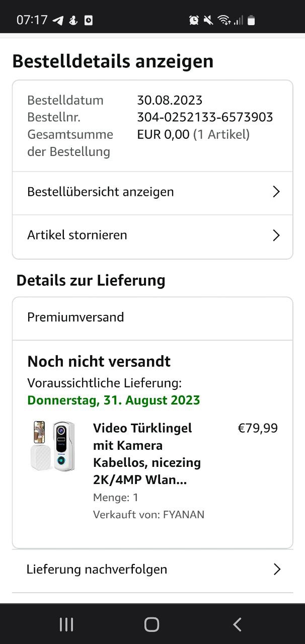Tap the battery status icon
The width and height of the screenshot is (305, 644).
[x=252, y=20]
